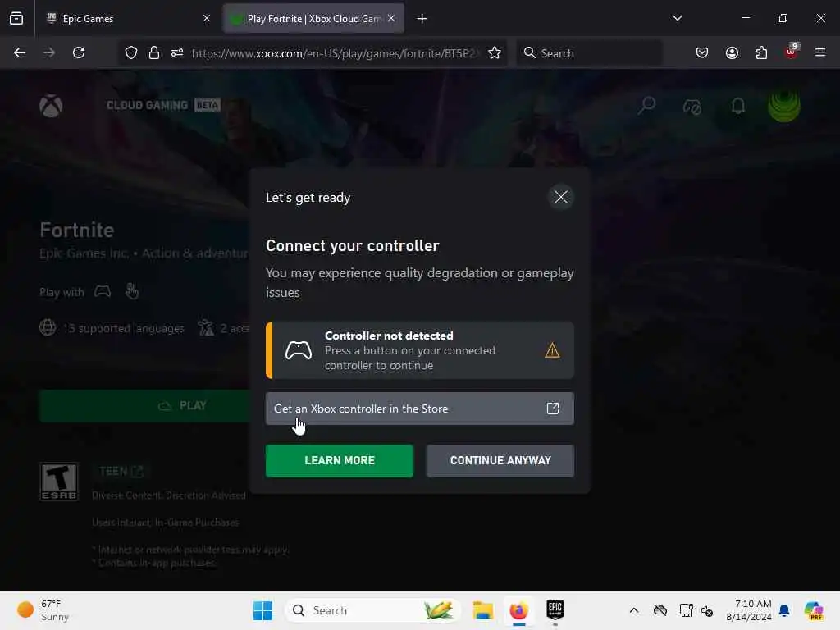The height and width of the screenshot is (630, 840).
Task: Open the taskbar notification bell
Action: 784,610
